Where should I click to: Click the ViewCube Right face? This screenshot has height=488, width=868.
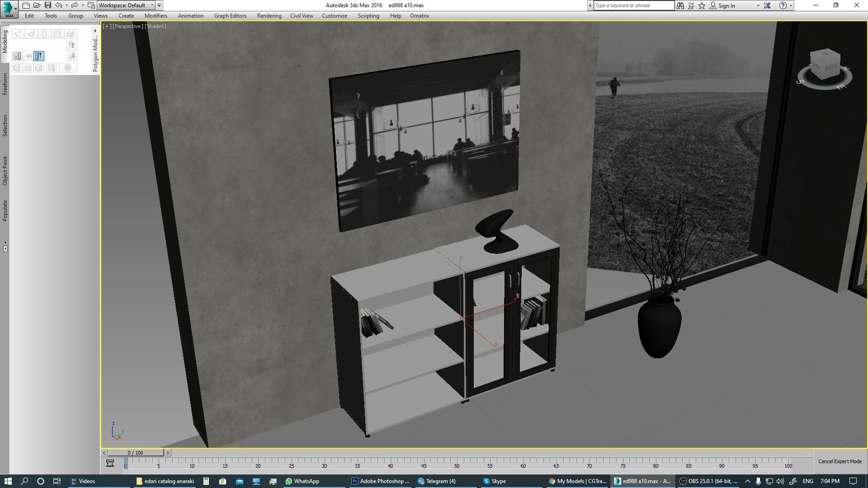click(831, 68)
